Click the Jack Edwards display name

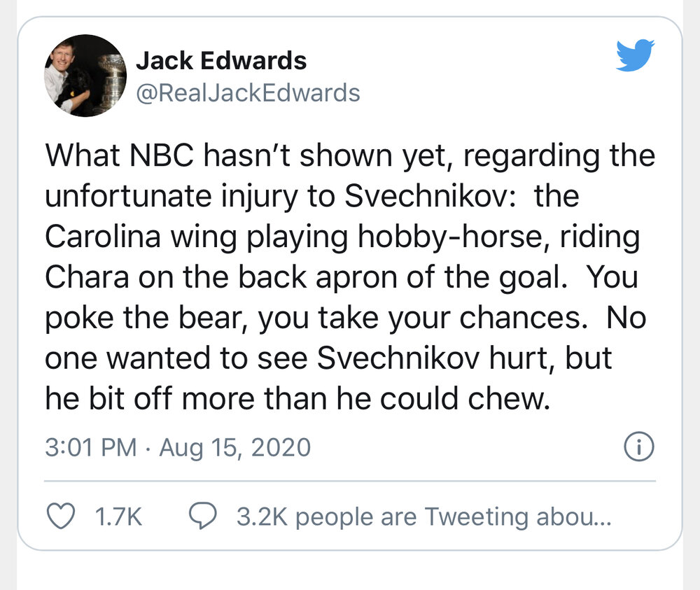tap(221, 61)
